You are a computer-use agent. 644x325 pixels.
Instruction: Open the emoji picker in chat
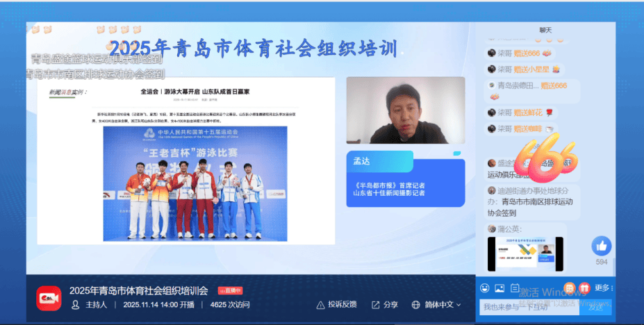pos(485,287)
